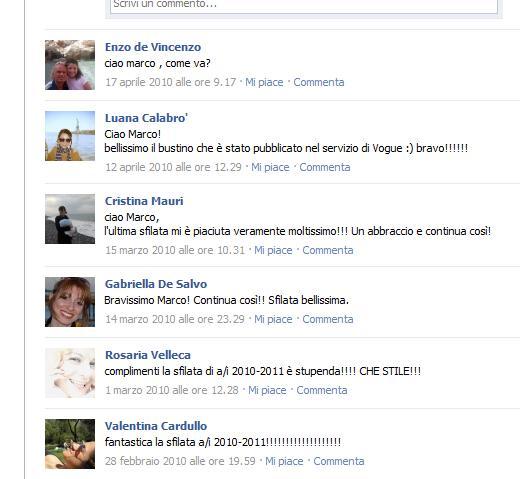The height and width of the screenshot is (479, 520).
Task: Open Rosaria Velleca's profile picture
Action: point(70,373)
